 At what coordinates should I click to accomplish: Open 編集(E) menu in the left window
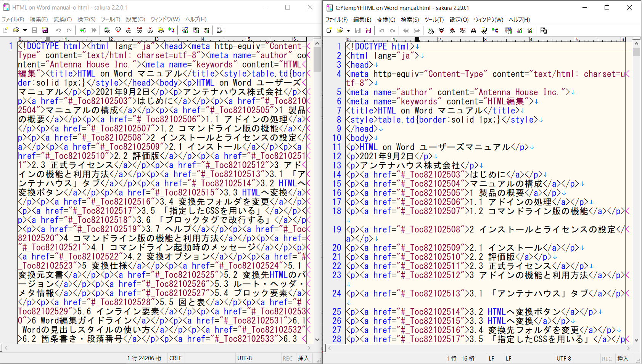point(39,19)
